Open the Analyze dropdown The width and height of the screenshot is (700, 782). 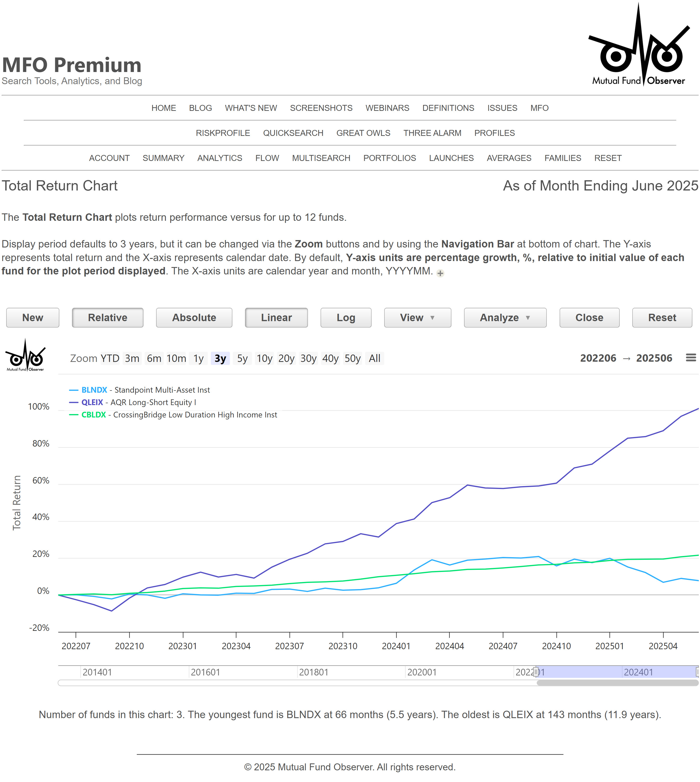click(505, 318)
